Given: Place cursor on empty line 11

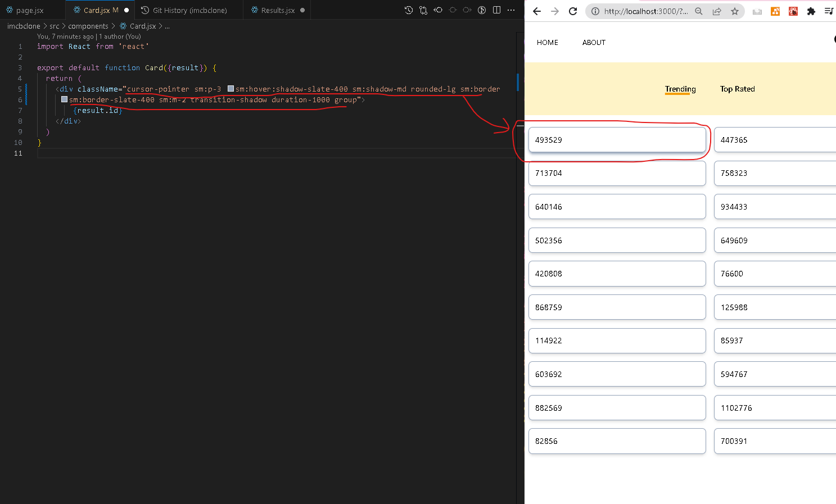Looking at the screenshot, I should point(275,153).
